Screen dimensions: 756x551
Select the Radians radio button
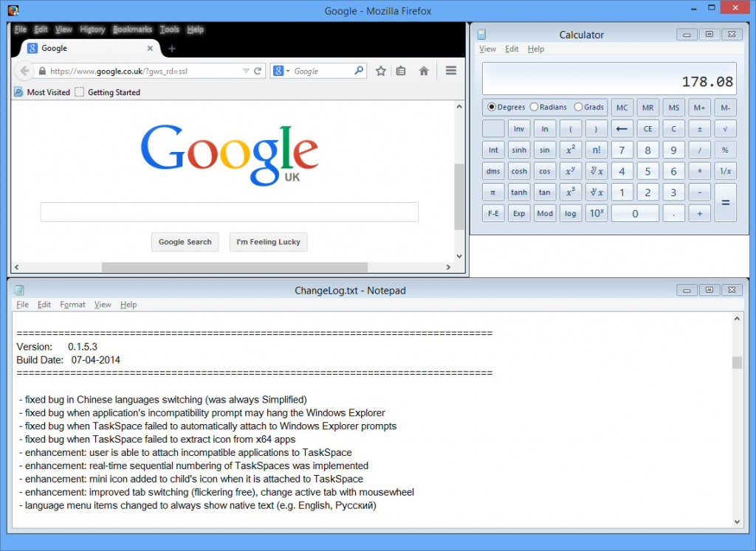(x=534, y=107)
